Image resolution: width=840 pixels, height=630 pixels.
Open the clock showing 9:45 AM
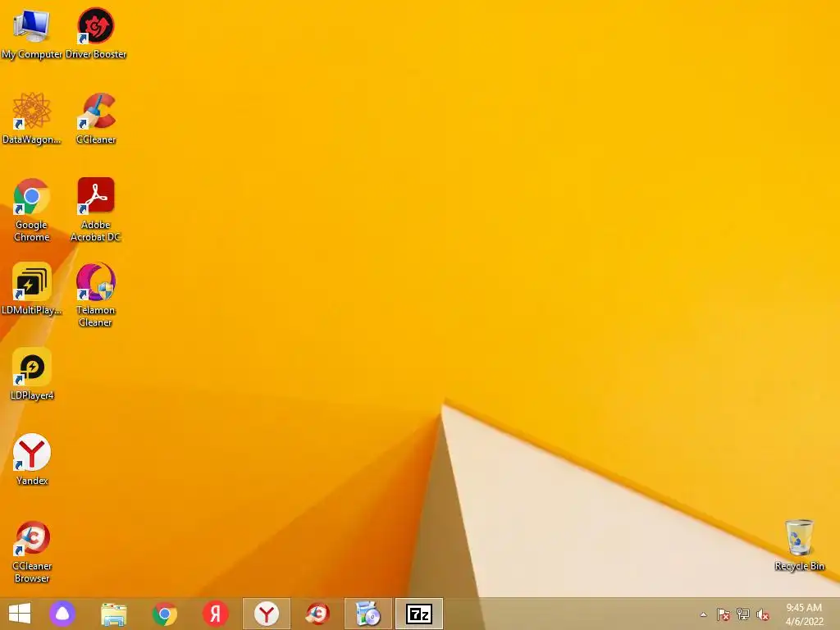(x=804, y=614)
